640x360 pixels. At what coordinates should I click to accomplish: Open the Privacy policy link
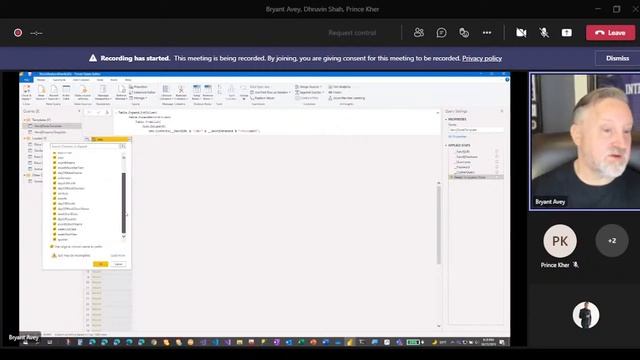482,58
